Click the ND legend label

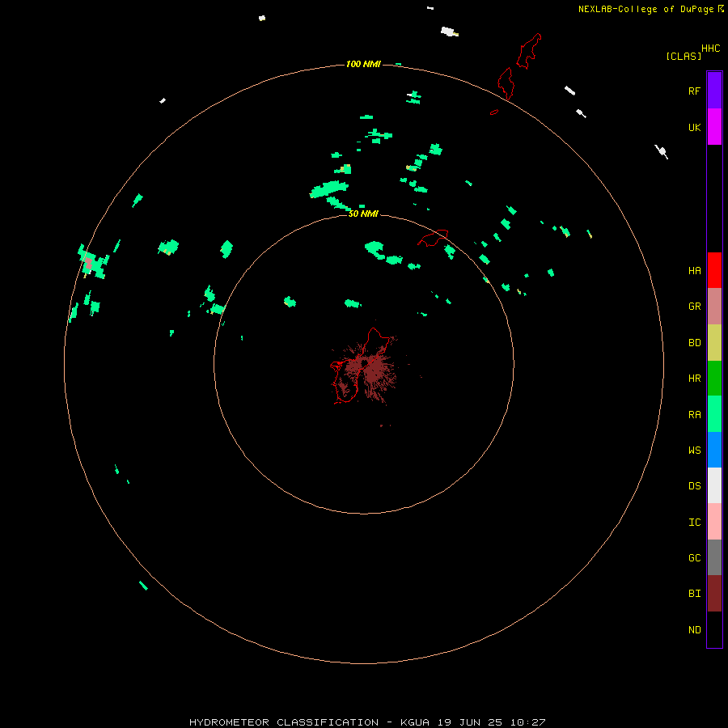point(694,630)
